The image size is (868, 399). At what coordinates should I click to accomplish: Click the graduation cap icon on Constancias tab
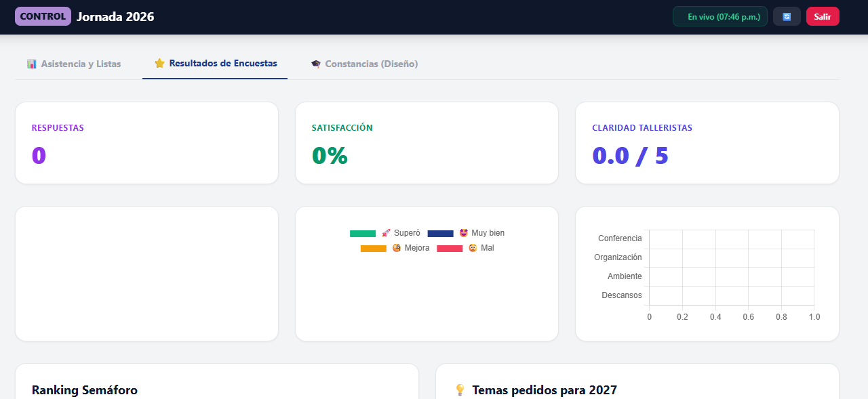click(316, 64)
